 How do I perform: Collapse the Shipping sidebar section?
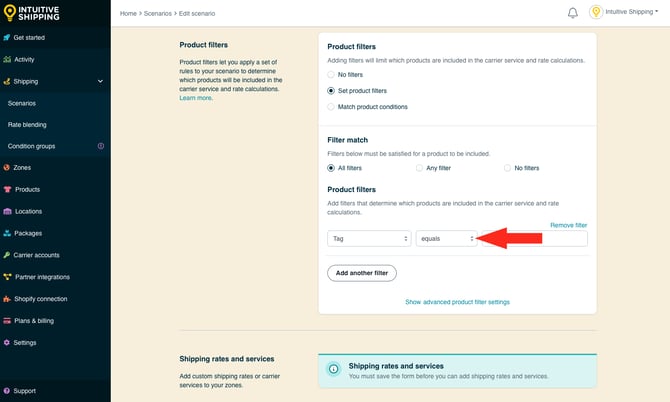pyautogui.click(x=99, y=81)
